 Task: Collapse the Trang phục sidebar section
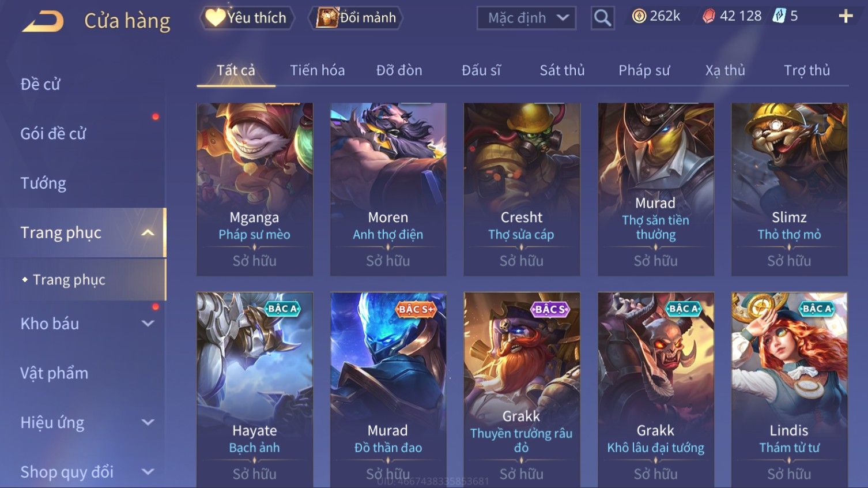tap(148, 232)
